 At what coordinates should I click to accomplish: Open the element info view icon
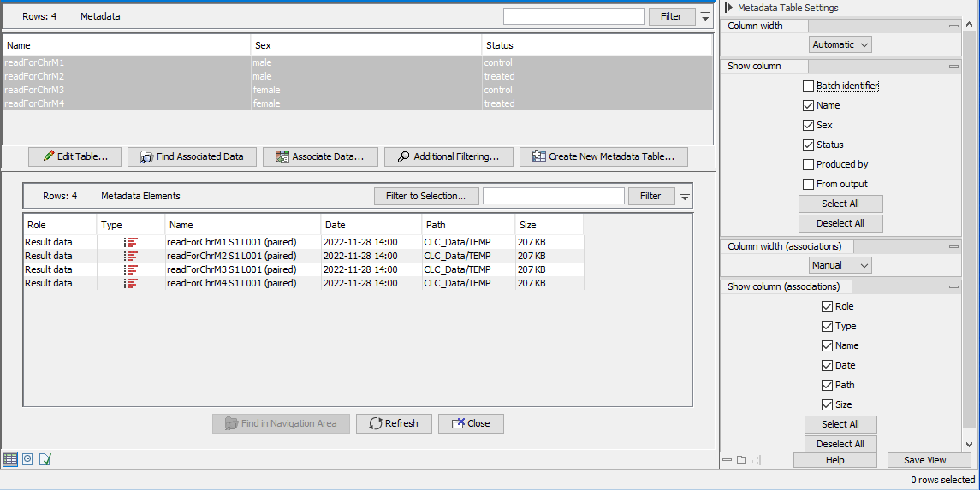[45, 459]
